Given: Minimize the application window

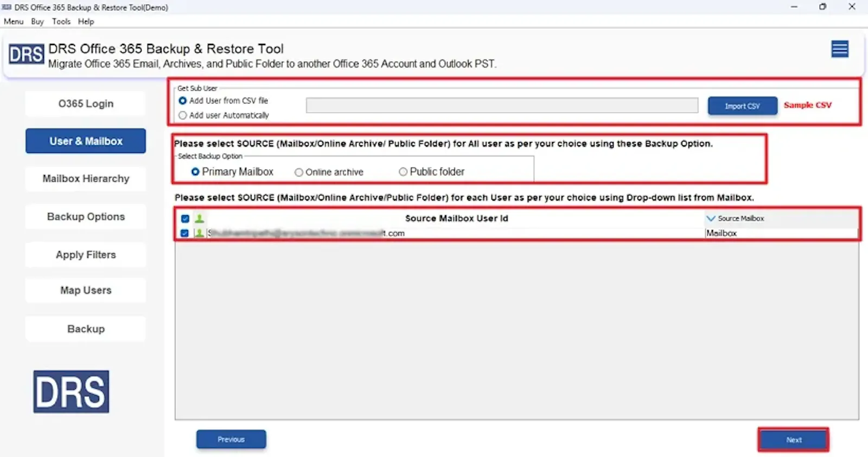Looking at the screenshot, I should 794,7.
